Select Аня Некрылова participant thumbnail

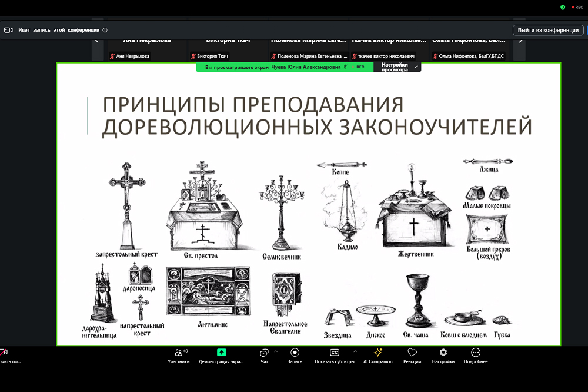[x=147, y=48]
